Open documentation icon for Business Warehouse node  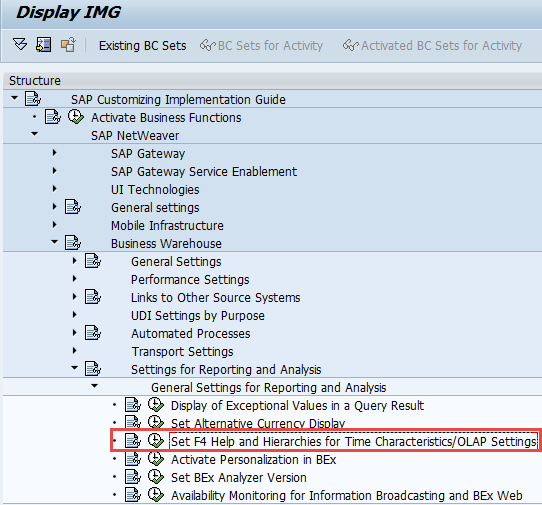(73, 243)
